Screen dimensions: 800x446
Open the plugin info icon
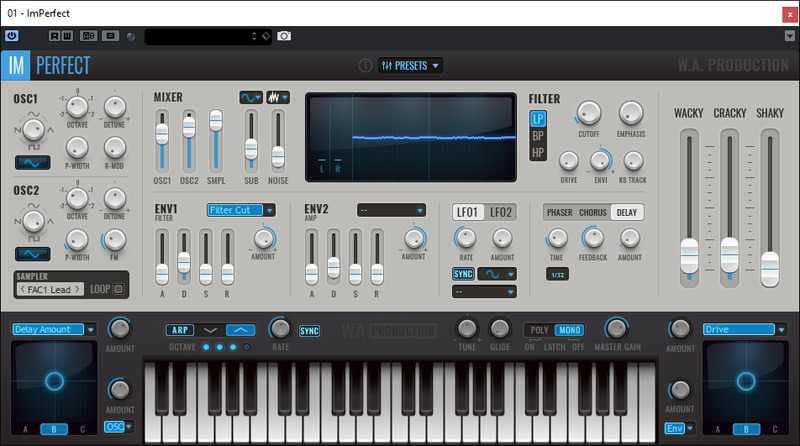click(365, 66)
